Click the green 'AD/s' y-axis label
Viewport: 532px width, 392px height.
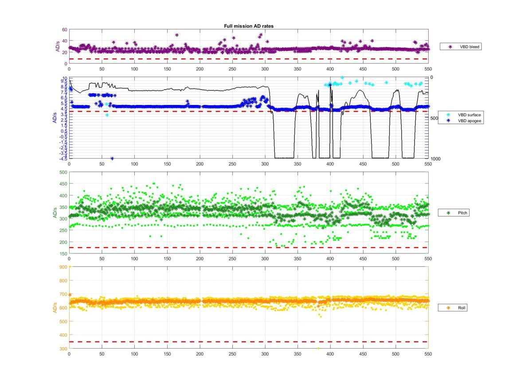pyautogui.click(x=55, y=213)
